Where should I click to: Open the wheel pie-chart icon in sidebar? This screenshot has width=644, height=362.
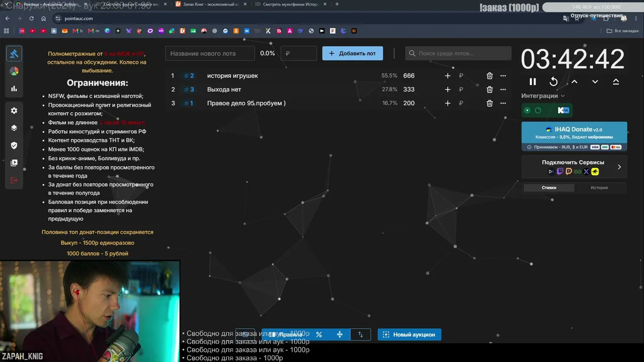pyautogui.click(x=14, y=71)
